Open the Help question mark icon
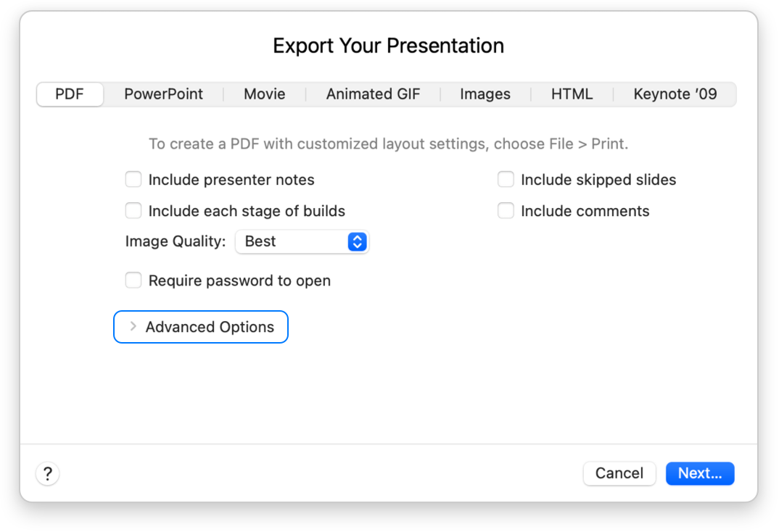 click(47, 473)
